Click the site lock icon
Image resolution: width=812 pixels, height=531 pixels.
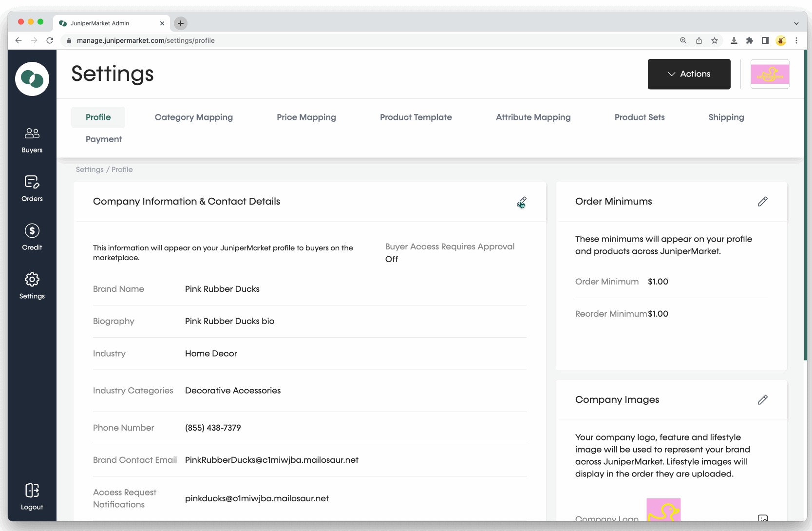[x=69, y=40]
